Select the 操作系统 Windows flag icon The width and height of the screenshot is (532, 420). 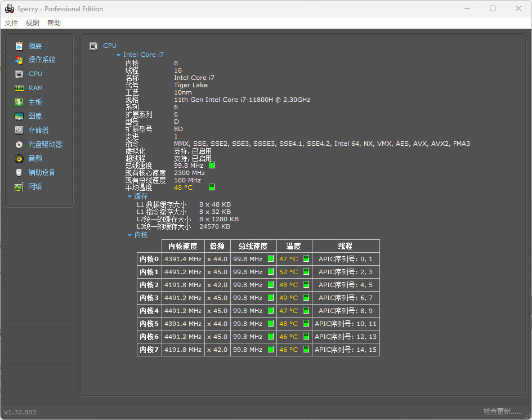coord(19,60)
